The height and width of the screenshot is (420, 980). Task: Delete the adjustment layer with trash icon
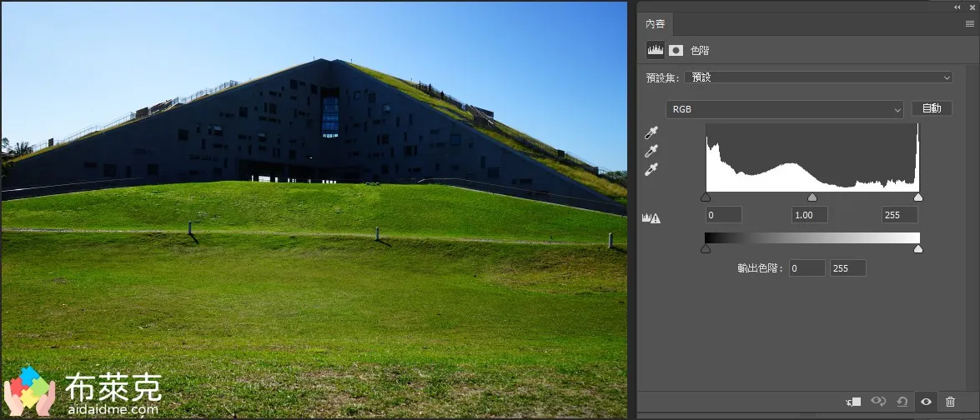[x=950, y=402]
